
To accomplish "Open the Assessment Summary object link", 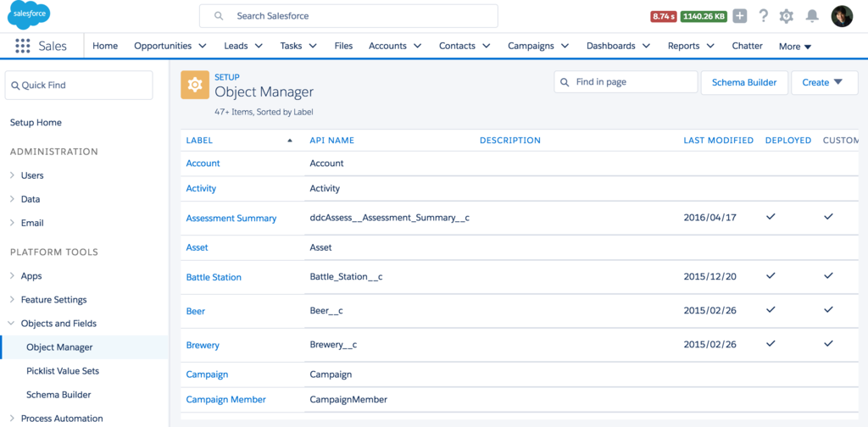I will pyautogui.click(x=231, y=218).
